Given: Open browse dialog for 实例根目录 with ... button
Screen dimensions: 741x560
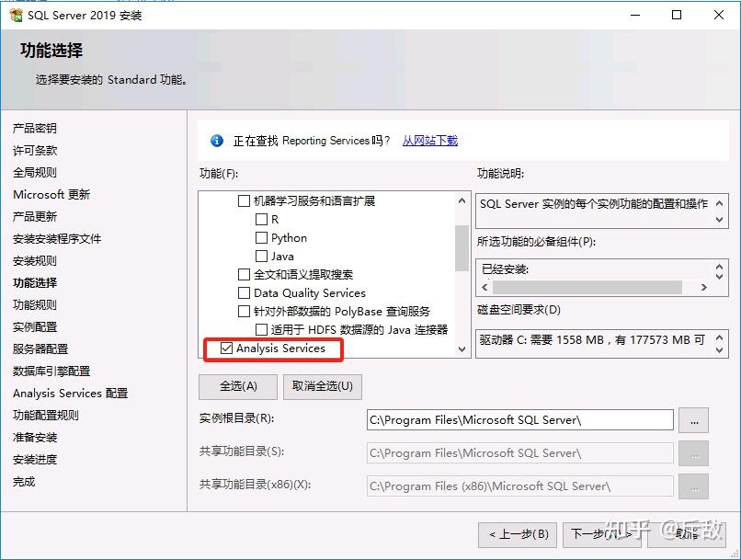Looking at the screenshot, I should pos(696,419).
